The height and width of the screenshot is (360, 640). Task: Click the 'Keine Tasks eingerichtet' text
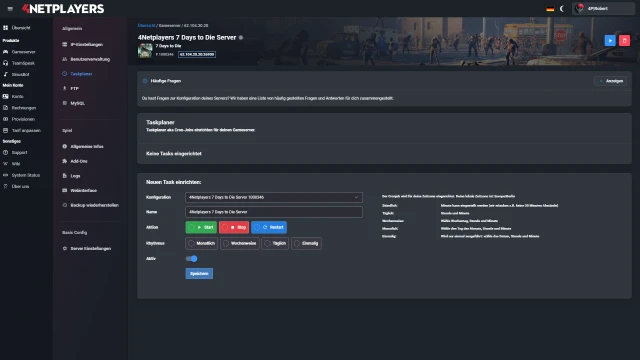(x=174, y=154)
